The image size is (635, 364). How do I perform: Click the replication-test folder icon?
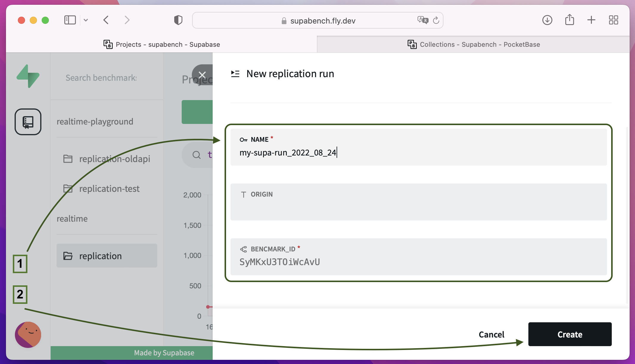tap(68, 189)
